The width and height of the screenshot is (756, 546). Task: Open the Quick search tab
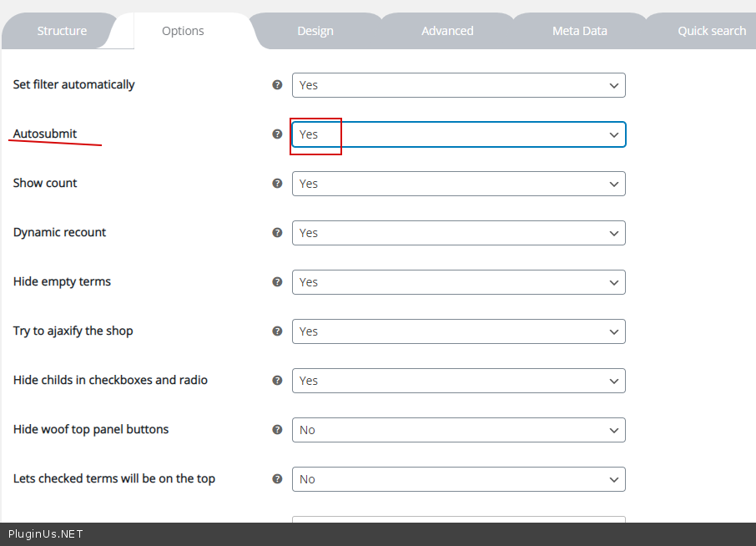[711, 31]
